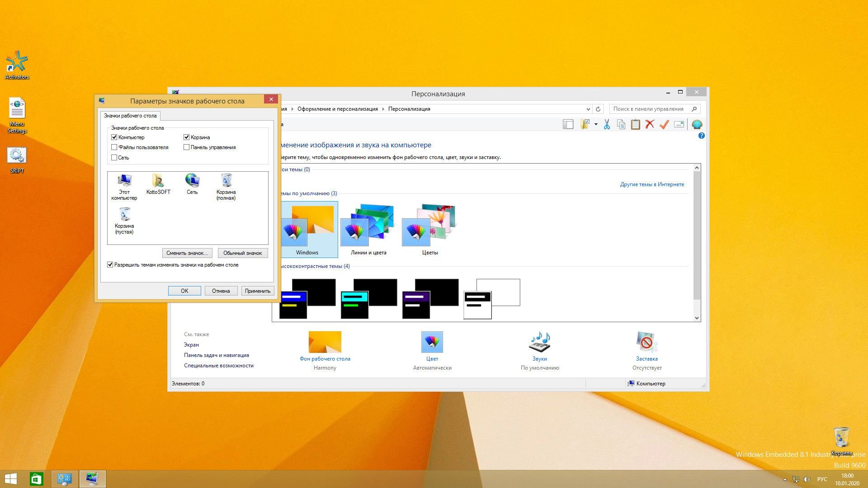Uncheck the Компьютер checkbox
868x488 pixels.
114,137
